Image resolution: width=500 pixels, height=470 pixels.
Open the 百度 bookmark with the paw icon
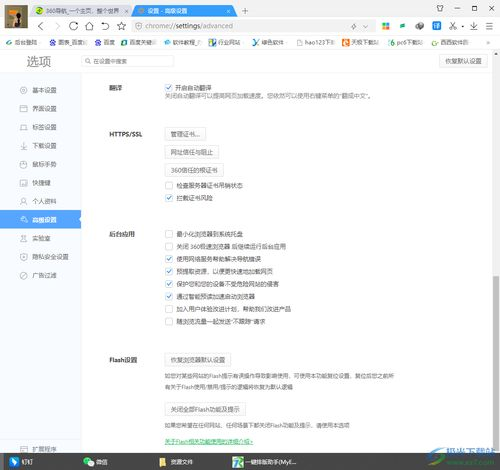105,43
